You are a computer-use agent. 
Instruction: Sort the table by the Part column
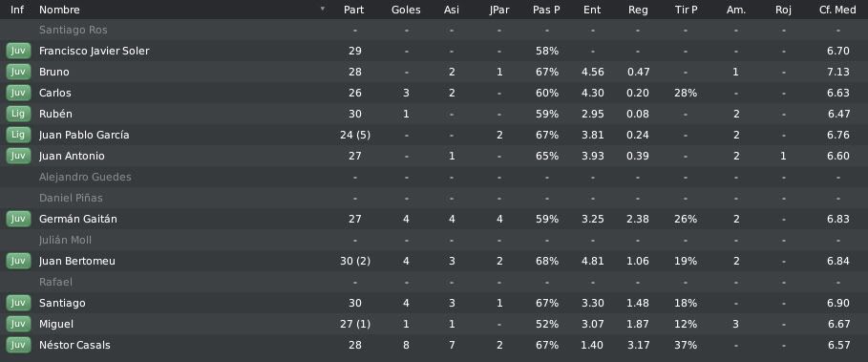pyautogui.click(x=353, y=10)
